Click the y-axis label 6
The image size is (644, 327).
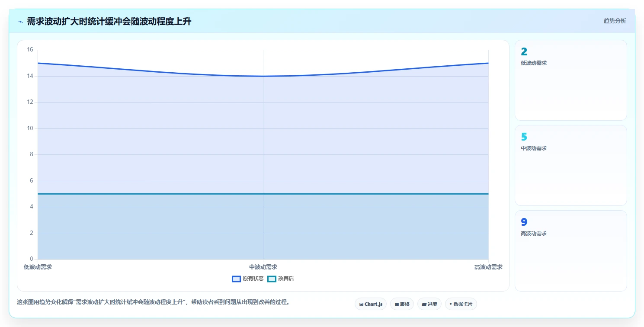pyautogui.click(x=32, y=181)
